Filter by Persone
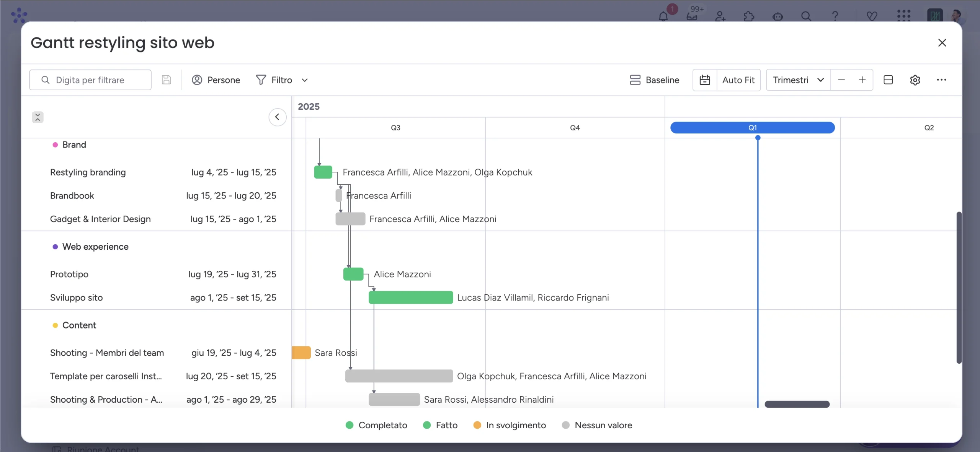 [x=216, y=80]
